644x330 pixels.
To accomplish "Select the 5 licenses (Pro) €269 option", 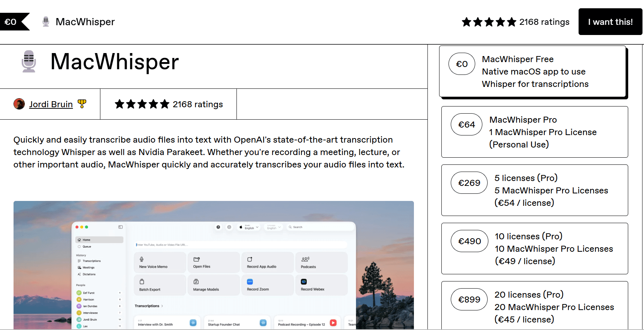I will point(535,190).
